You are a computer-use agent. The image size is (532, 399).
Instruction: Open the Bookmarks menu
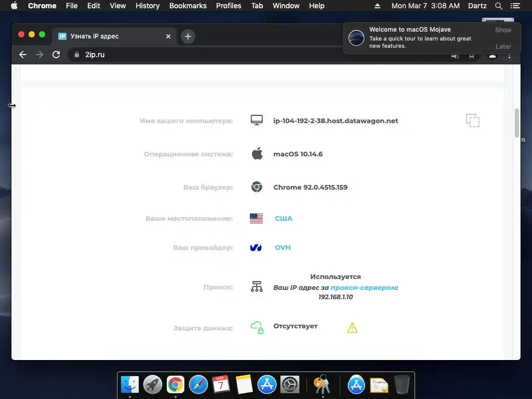[x=188, y=6]
